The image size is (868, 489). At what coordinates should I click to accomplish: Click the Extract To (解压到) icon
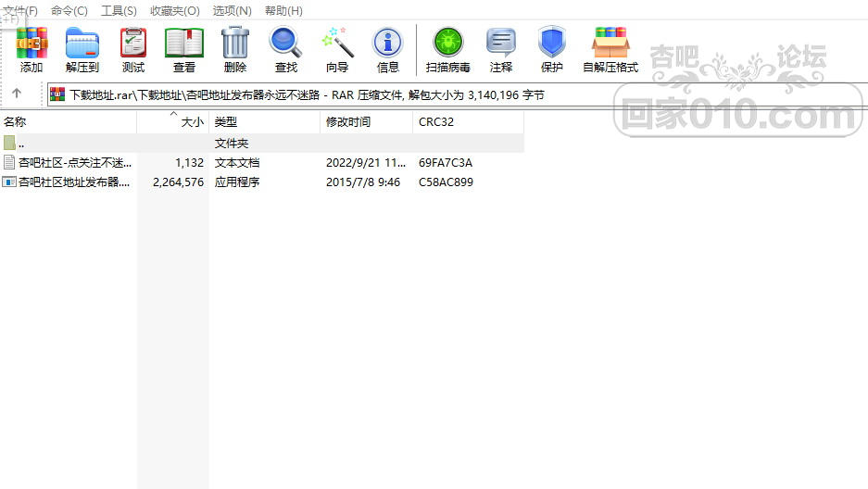pyautogui.click(x=82, y=43)
